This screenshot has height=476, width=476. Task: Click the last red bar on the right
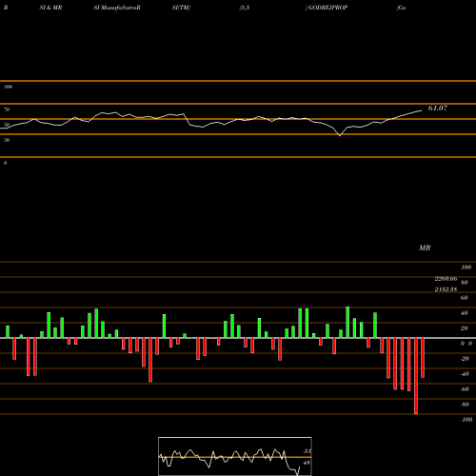click(423, 358)
